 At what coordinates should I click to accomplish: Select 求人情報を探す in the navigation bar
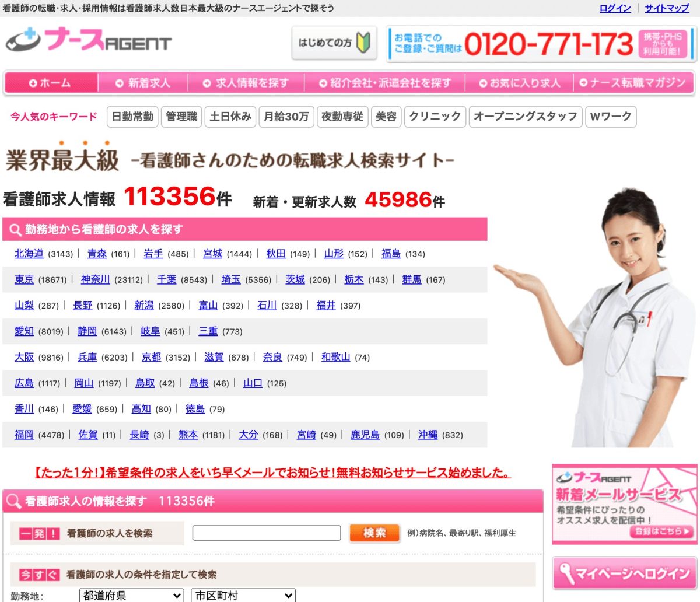246,83
